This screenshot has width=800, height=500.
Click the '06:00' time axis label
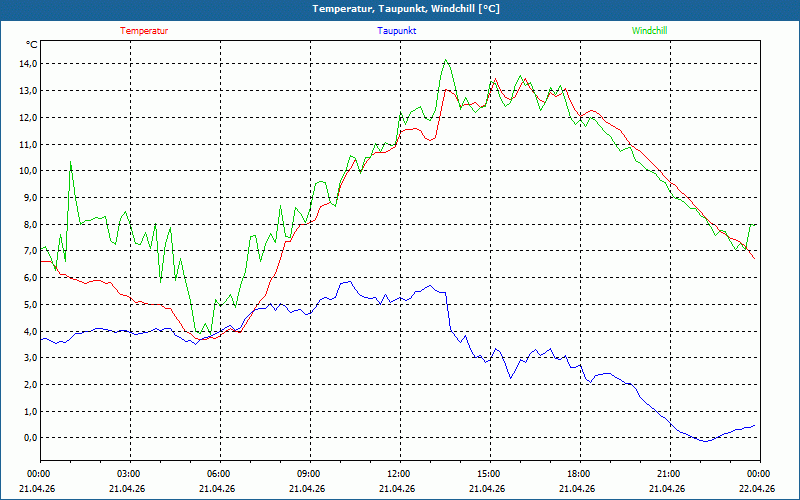point(218,474)
